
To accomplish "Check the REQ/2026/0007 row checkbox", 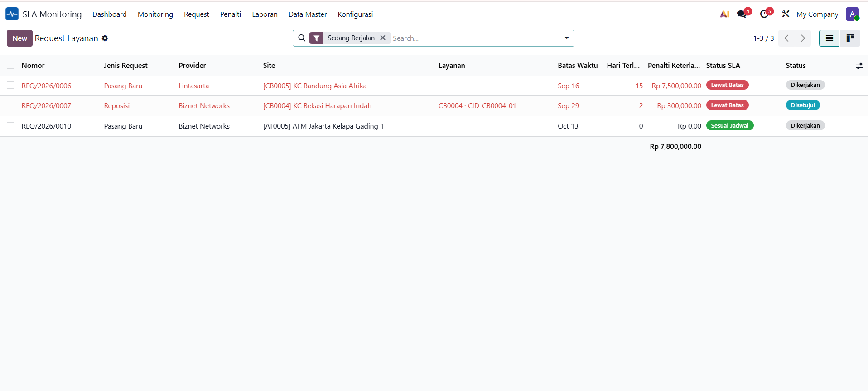I will 10,105.
